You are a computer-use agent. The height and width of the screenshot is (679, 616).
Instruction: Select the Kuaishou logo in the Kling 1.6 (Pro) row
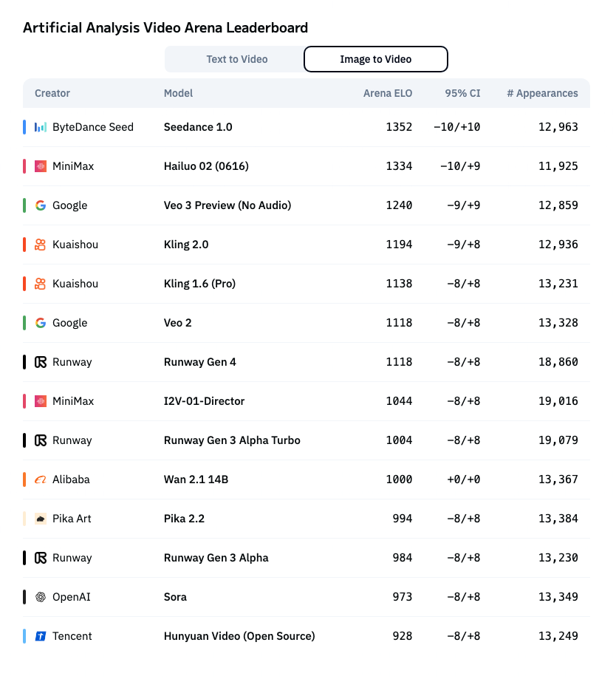pos(41,284)
